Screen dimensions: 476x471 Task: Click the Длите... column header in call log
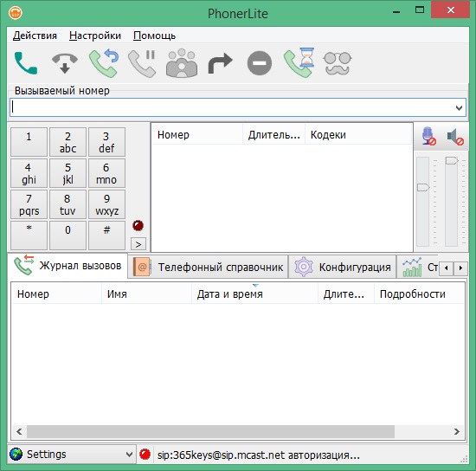346,294
